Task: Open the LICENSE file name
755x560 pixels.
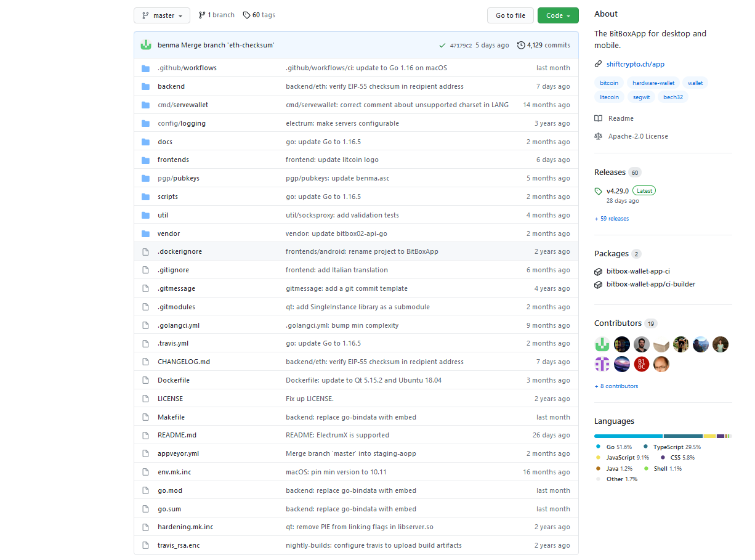Action: pos(170,399)
